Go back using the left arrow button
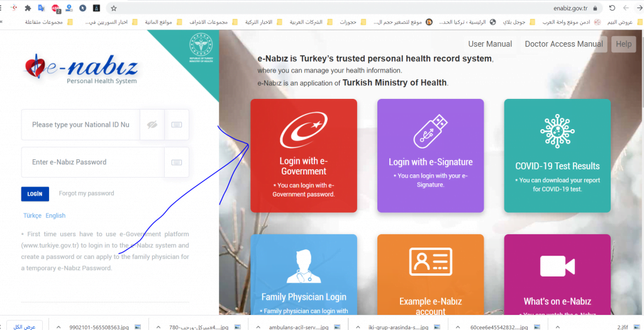This screenshot has height=330, width=644. [626, 8]
